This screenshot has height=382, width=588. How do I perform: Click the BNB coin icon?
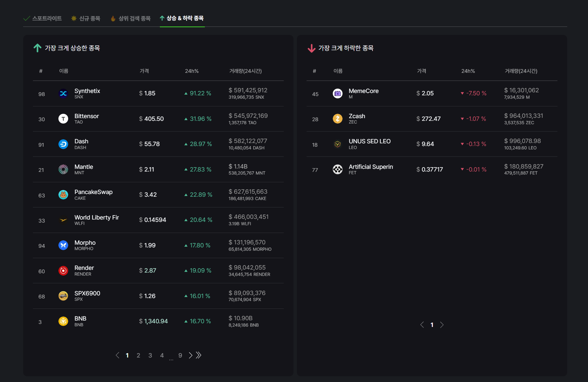point(63,321)
